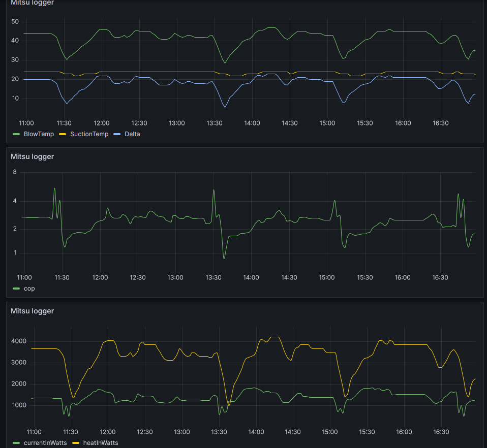Click the cop legend label
The width and height of the screenshot is (487, 448).
pyautogui.click(x=29, y=289)
